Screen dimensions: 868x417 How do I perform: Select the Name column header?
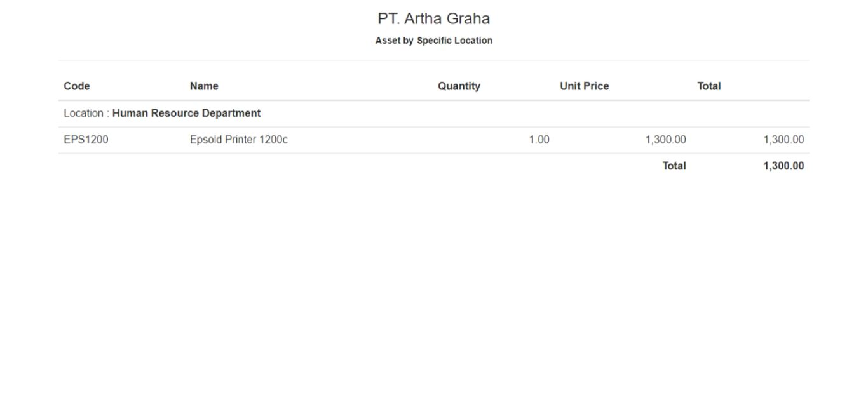(204, 86)
